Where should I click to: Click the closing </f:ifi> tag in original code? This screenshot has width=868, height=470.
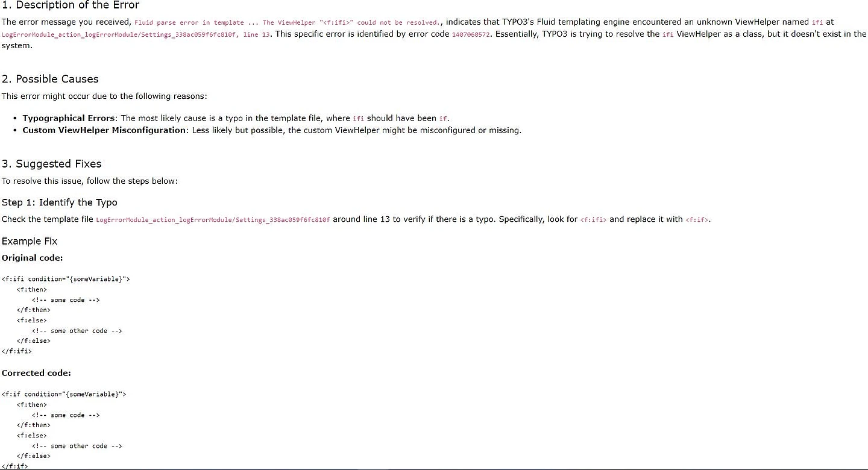coord(17,351)
